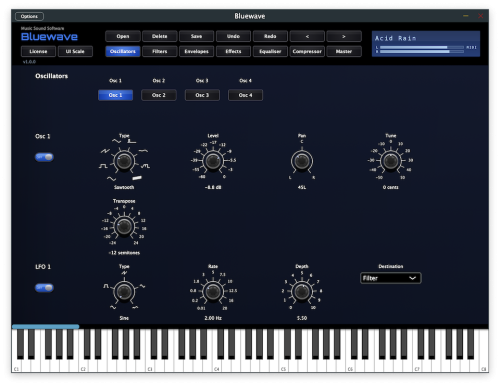Choose the narrow pulse icon right of Osc 1 Type label
This screenshot has width=500, height=386.
point(132,141)
